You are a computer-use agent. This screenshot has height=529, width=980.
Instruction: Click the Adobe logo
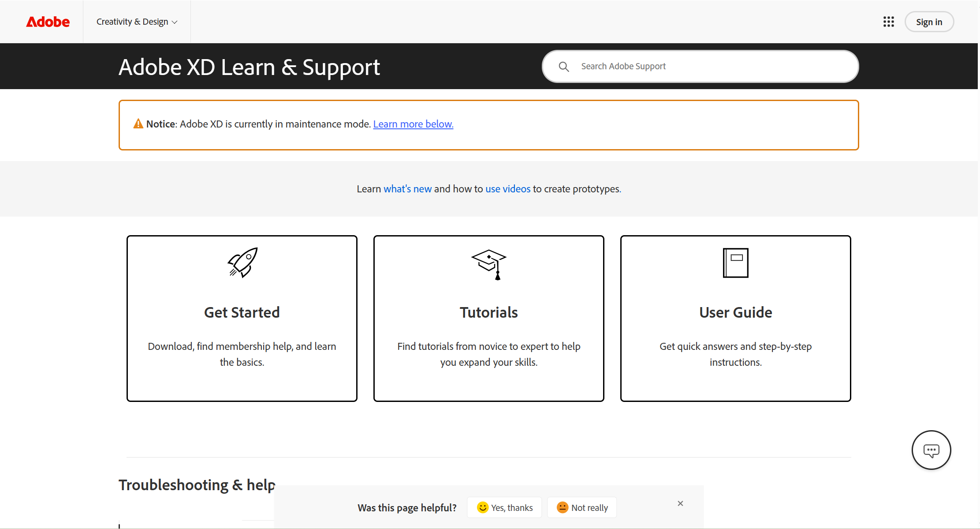(x=48, y=22)
